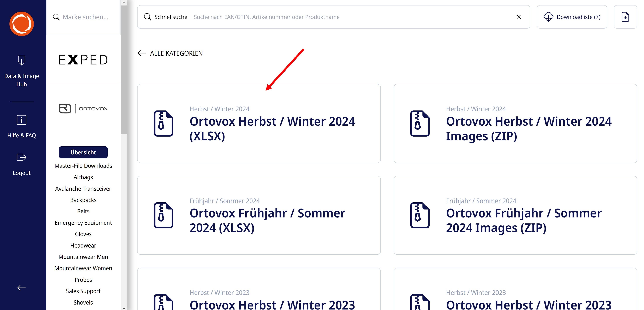Open Avalanche Transceiver category
This screenshot has width=644, height=310.
pyautogui.click(x=83, y=188)
